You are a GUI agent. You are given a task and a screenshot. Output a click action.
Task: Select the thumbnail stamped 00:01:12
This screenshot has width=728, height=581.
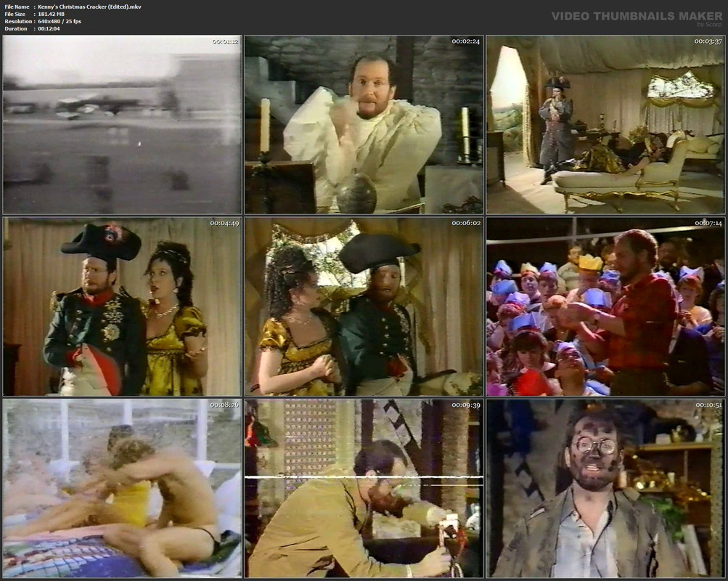tap(122, 124)
